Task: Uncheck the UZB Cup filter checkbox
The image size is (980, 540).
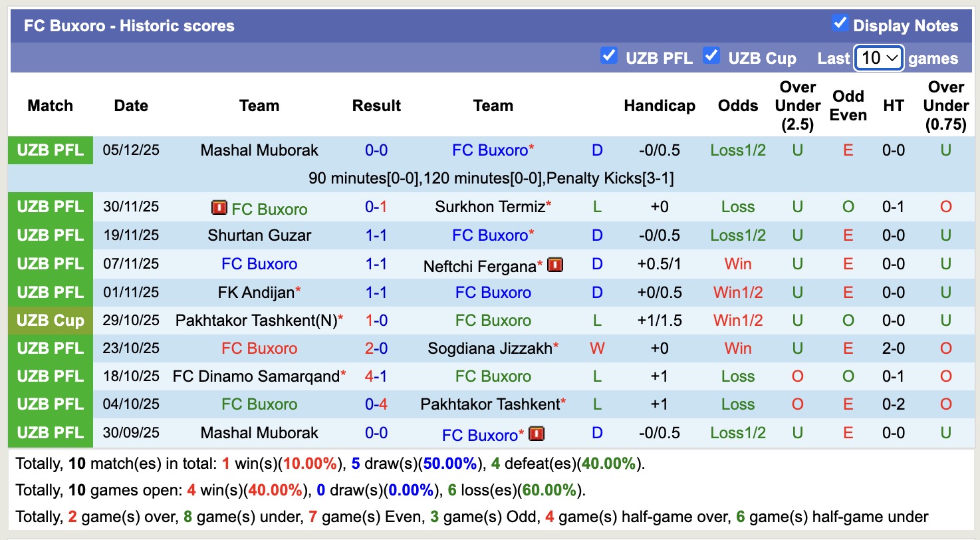Action: pyautogui.click(x=711, y=56)
